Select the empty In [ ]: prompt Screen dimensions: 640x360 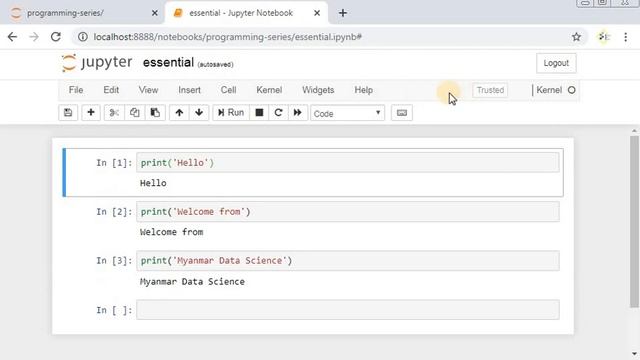[114, 310]
